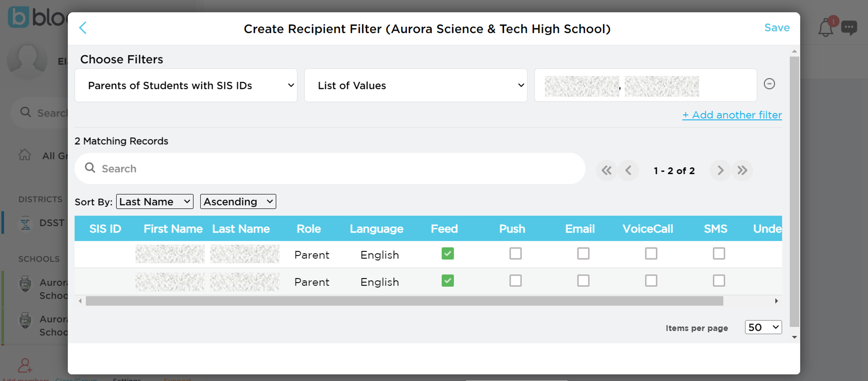Click the matching records Search field

pyautogui.click(x=330, y=169)
